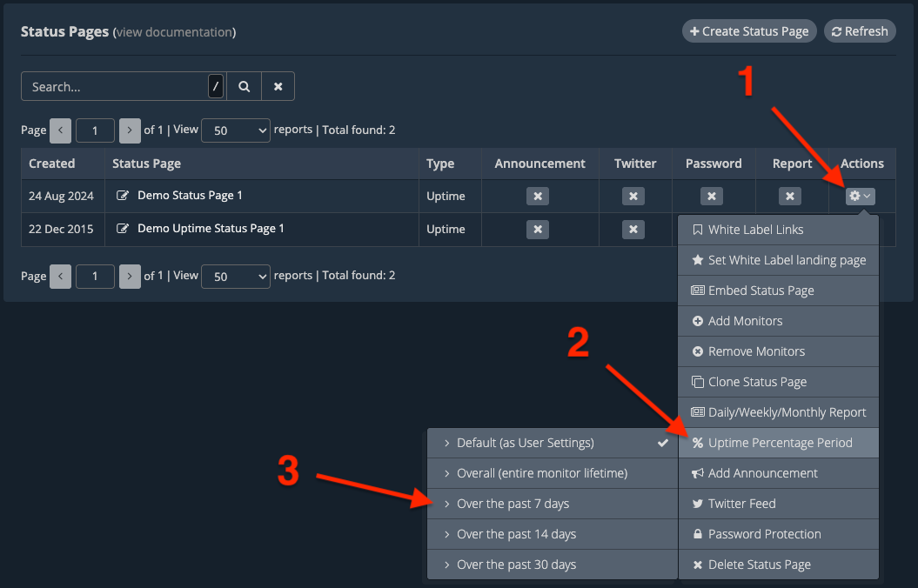Go to next page using top right arrow
The width and height of the screenshot is (918, 588).
pos(130,130)
